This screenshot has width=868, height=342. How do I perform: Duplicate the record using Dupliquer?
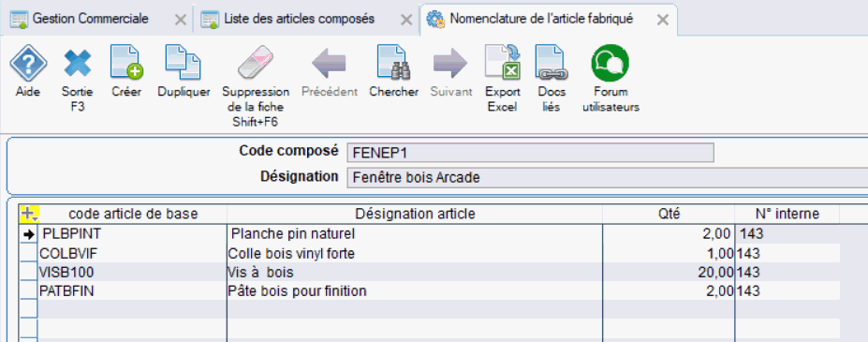point(184,62)
